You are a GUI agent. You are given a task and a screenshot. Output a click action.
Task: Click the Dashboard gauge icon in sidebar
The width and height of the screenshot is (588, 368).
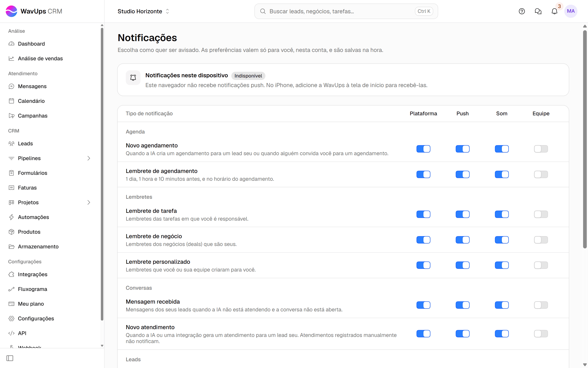click(x=11, y=44)
